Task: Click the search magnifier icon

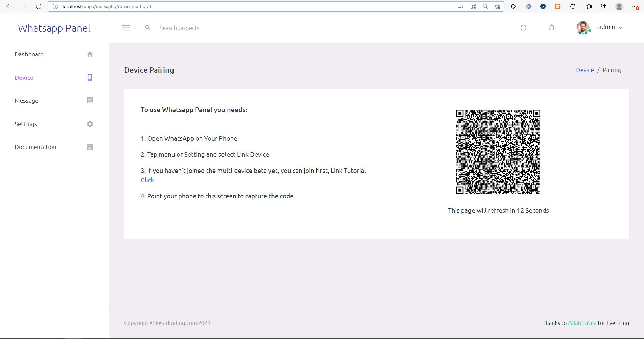Action: click(x=148, y=28)
